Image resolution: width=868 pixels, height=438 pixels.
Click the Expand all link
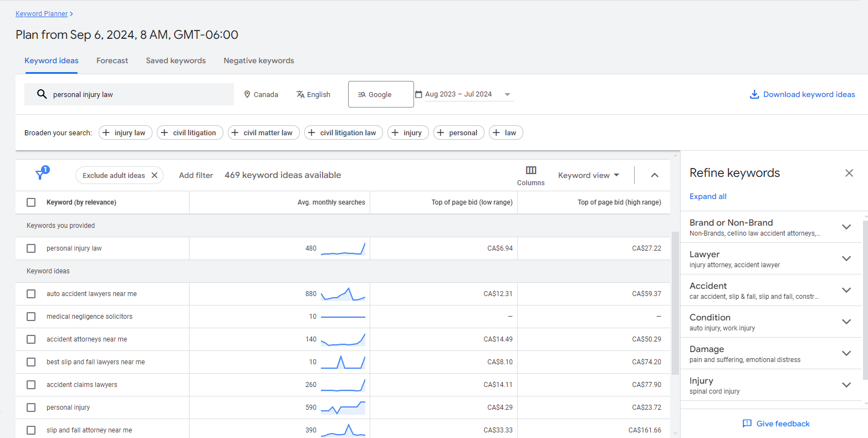(708, 196)
